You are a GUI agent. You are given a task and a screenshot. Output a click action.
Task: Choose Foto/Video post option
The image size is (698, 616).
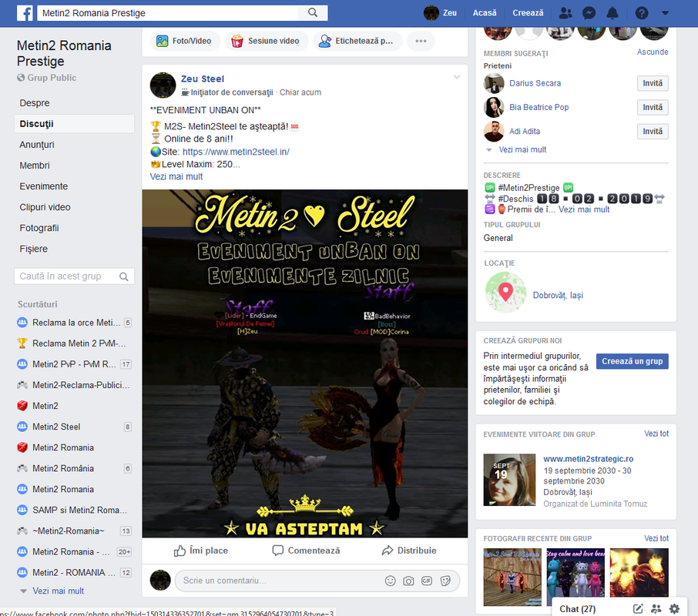(184, 41)
